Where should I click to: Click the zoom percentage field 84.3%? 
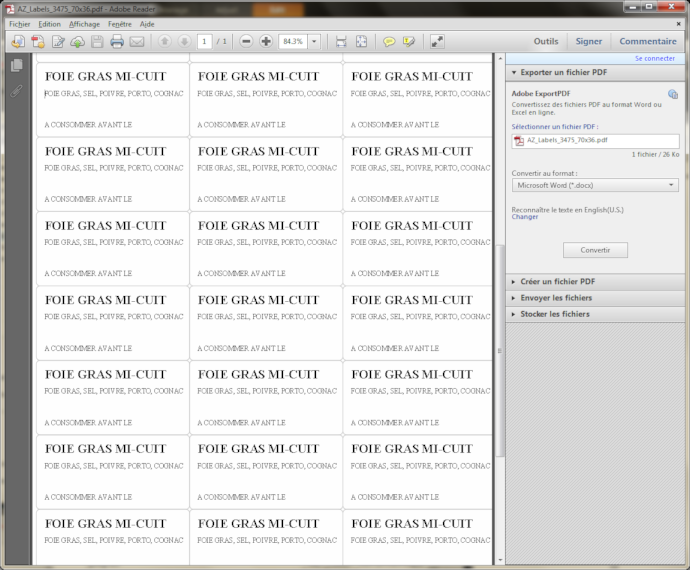[x=293, y=42]
